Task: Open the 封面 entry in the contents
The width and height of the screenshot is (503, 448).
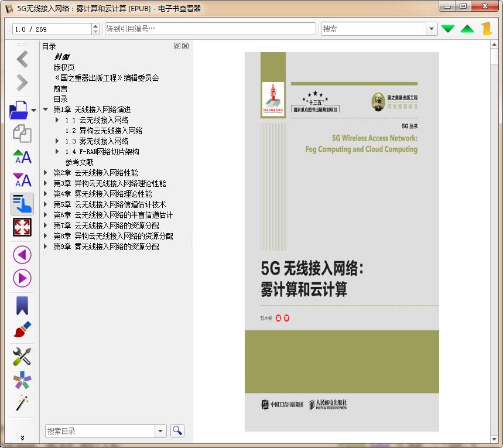Action: (x=61, y=57)
